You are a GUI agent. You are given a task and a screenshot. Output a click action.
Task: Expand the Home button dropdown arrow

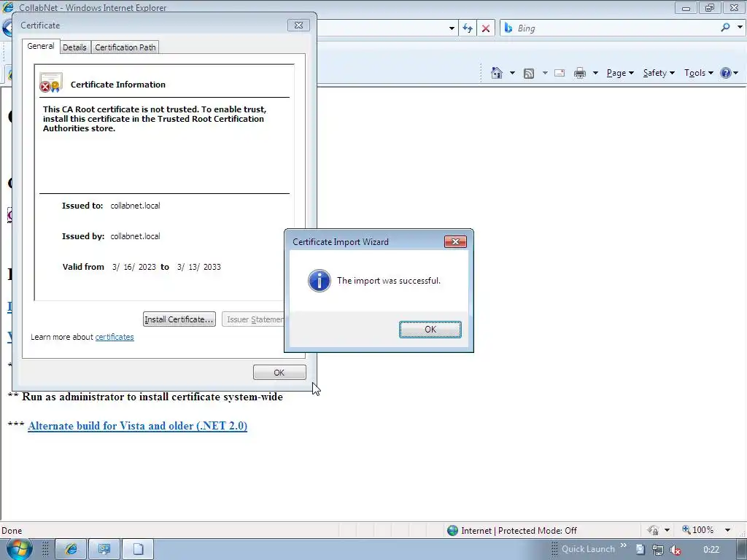coord(512,73)
